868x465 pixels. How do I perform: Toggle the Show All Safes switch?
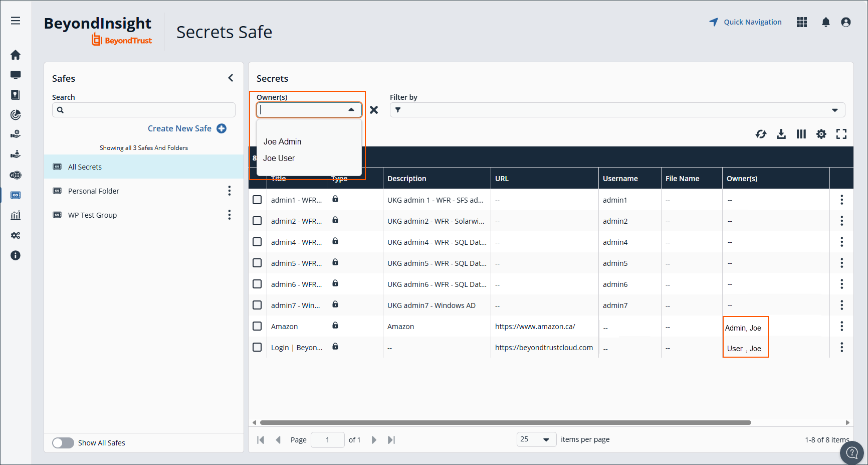[63, 443]
